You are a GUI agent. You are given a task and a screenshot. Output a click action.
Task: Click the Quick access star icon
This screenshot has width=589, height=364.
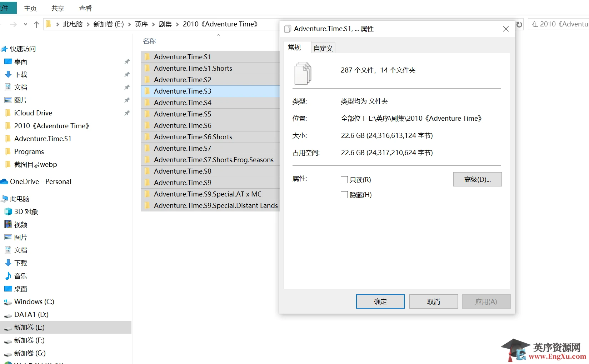(4, 49)
